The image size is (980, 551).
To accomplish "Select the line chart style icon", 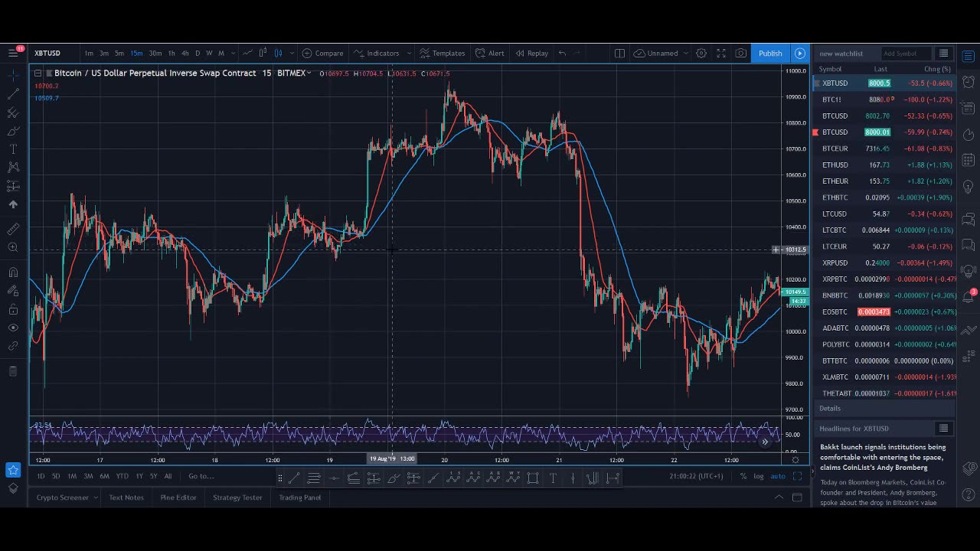I will coord(247,53).
